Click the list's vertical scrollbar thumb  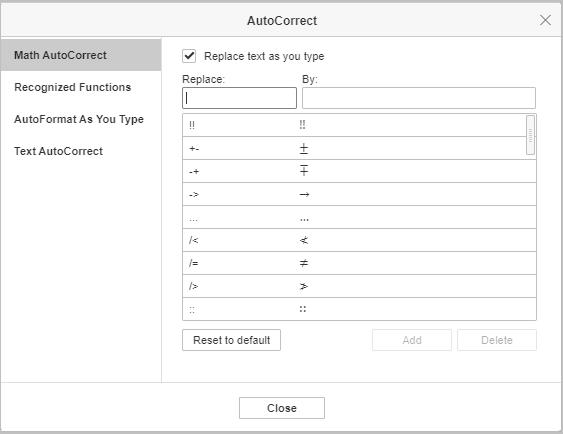pos(530,135)
